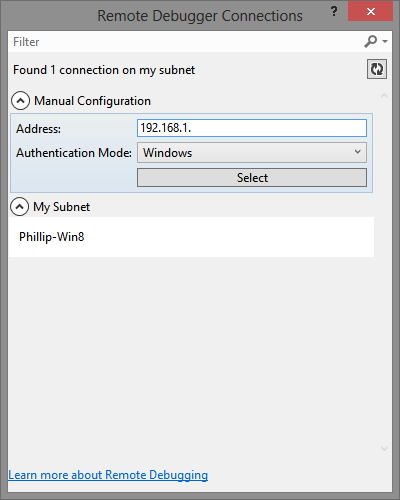Click the Manual Configuration heading text
Viewport: 400px width, 500px height.
click(92, 101)
